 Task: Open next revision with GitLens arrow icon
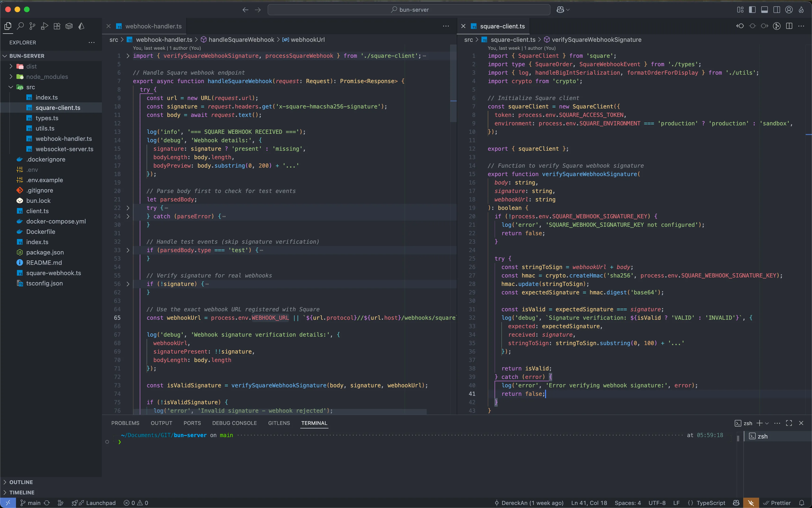click(765, 26)
